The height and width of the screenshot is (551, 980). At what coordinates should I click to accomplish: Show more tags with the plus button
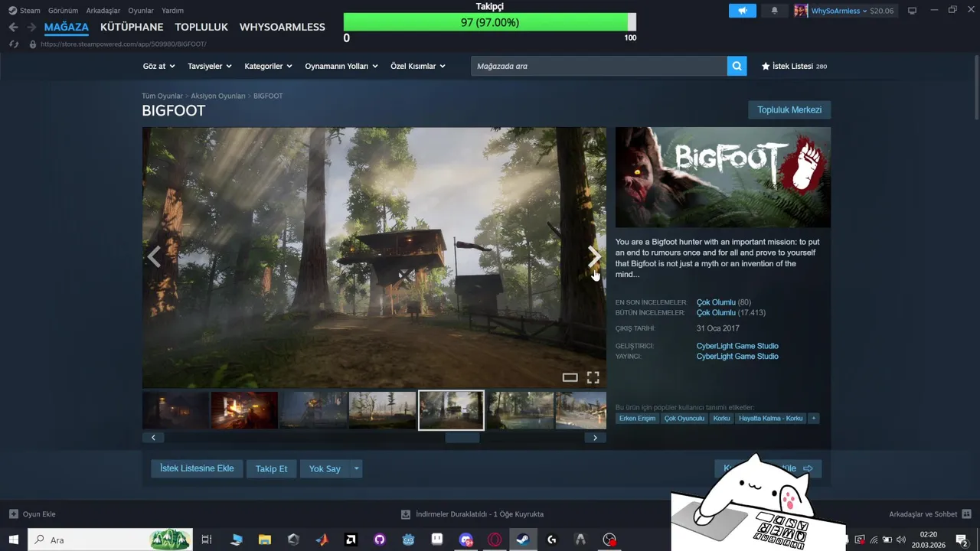click(x=814, y=419)
